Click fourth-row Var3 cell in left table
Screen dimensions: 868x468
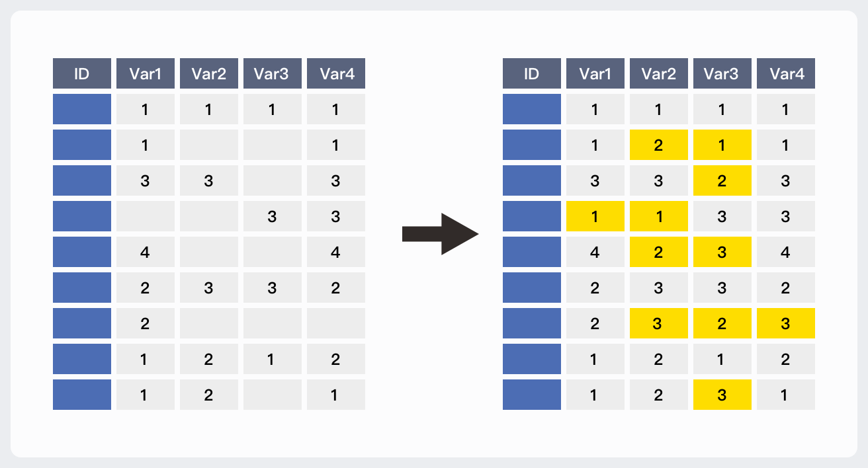[272, 216]
